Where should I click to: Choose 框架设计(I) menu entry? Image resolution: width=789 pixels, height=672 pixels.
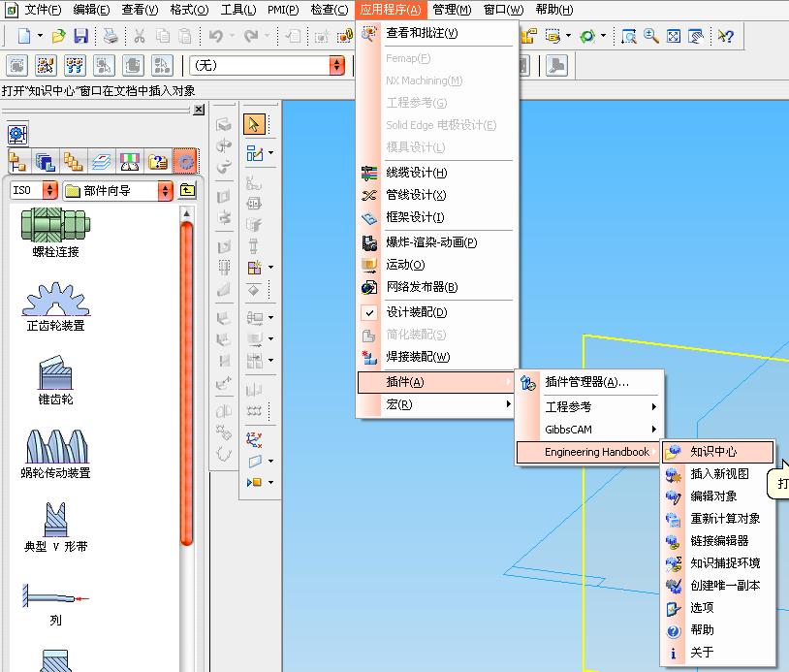[437, 217]
